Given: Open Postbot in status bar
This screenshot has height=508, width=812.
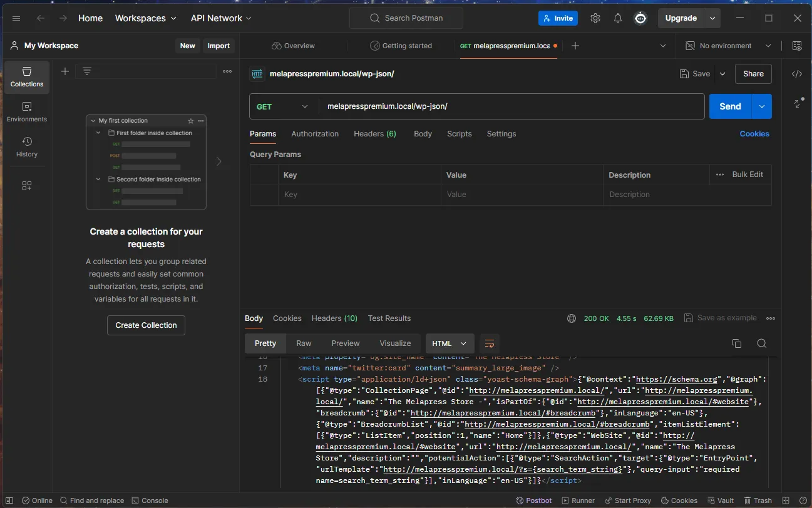Looking at the screenshot, I should 534,500.
